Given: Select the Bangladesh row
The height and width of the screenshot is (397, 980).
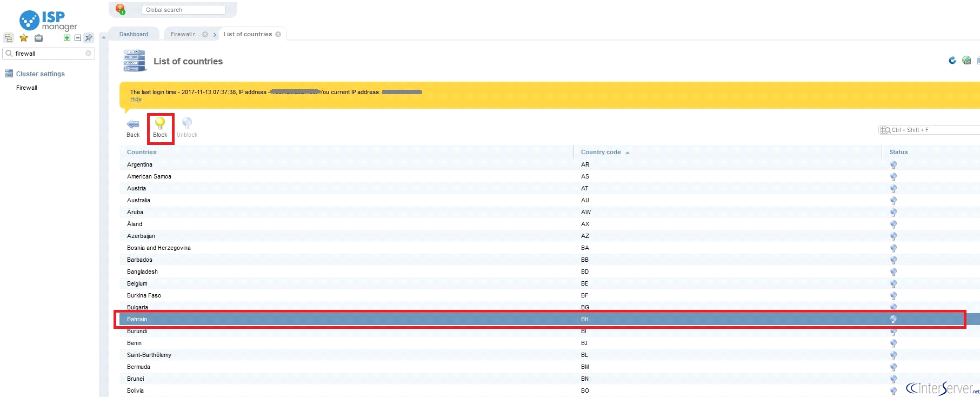Looking at the screenshot, I should point(550,272).
